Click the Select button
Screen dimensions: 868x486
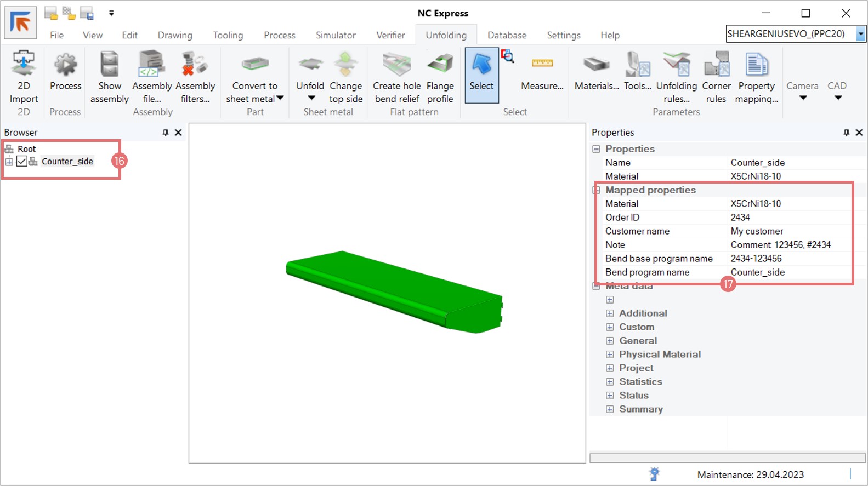coord(481,75)
